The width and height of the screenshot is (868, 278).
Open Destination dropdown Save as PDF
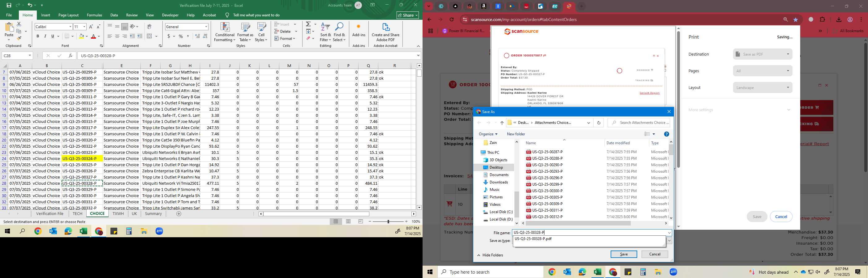762,54
